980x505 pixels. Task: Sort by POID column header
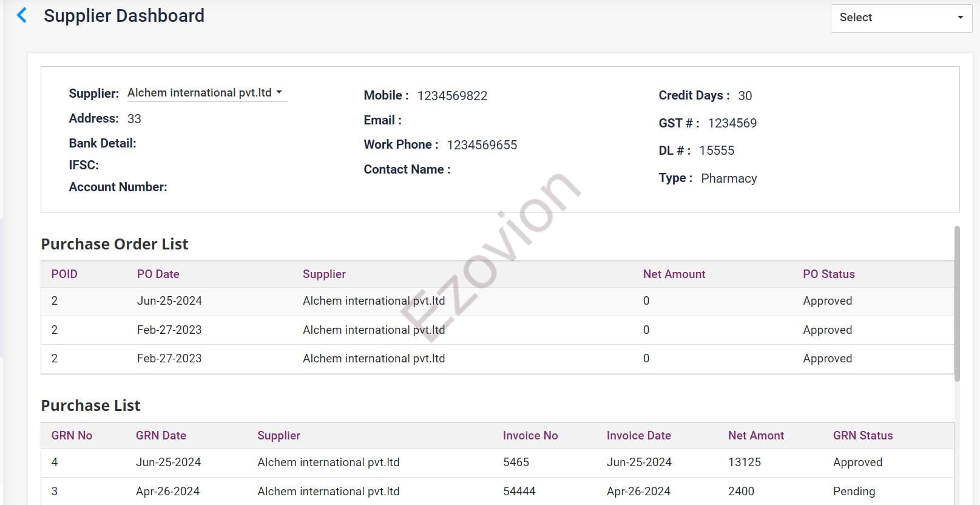pos(64,274)
